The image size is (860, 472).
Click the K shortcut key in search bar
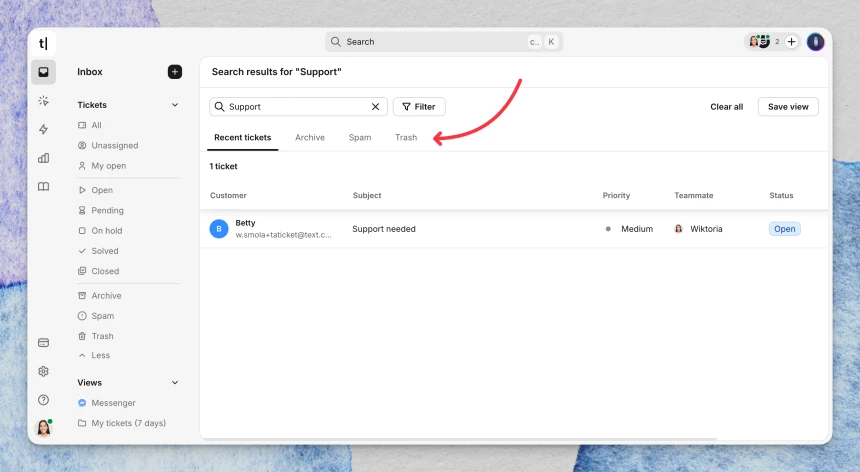(551, 42)
